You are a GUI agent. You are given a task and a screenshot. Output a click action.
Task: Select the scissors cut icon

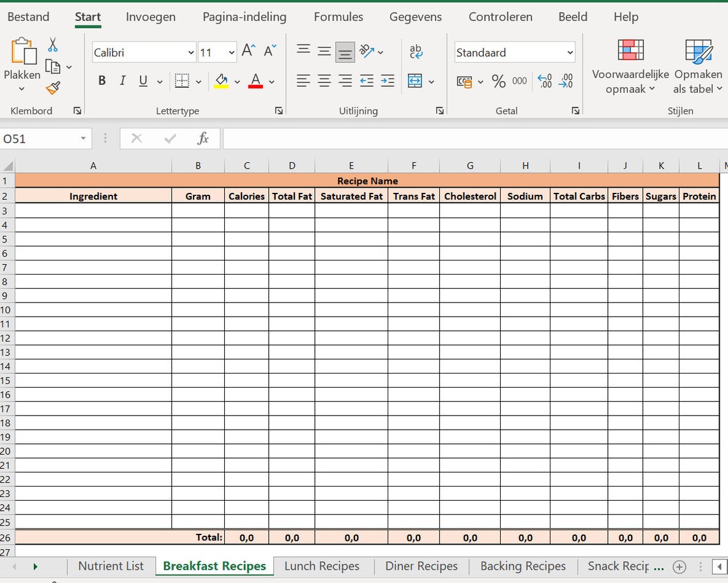pyautogui.click(x=54, y=45)
